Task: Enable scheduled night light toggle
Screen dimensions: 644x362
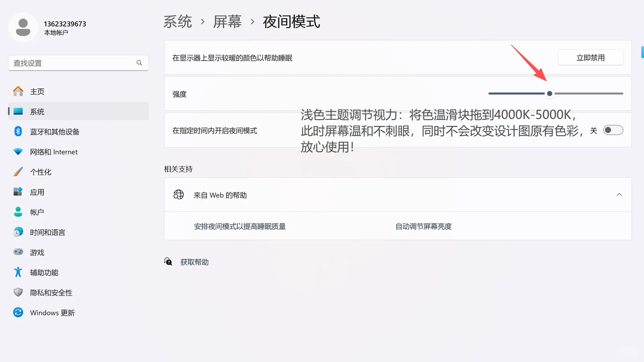Action: [613, 130]
